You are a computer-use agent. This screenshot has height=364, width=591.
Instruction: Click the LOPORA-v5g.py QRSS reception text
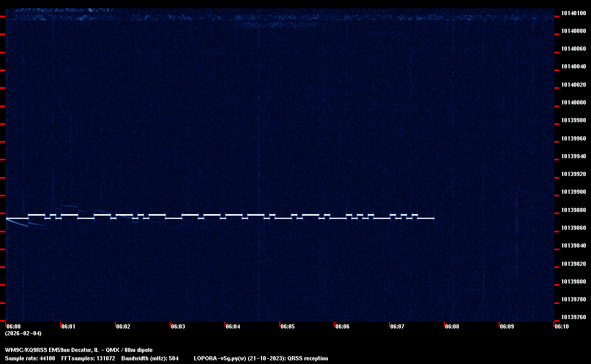coord(261,358)
